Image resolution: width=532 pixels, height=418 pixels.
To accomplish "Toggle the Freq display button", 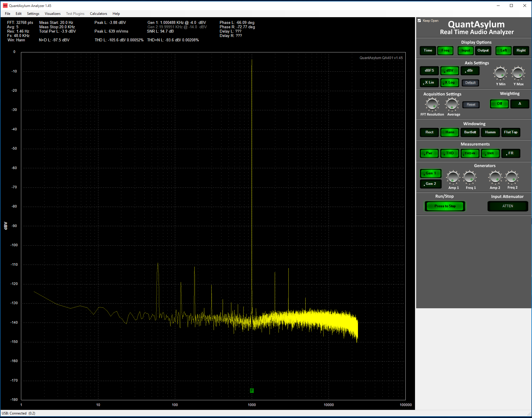I will pyautogui.click(x=445, y=50).
